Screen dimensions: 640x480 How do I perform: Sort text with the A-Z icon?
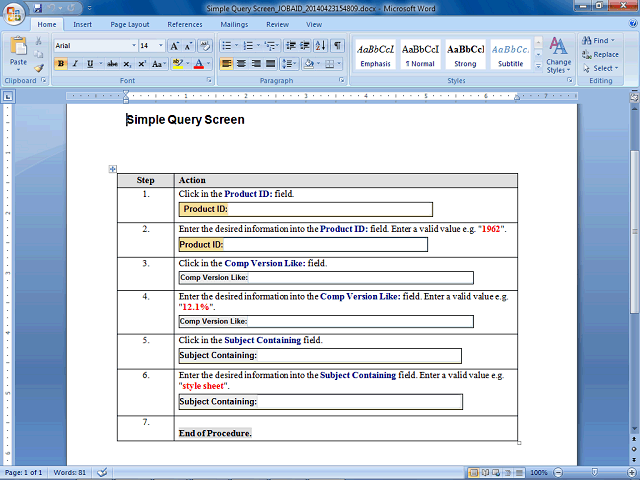320,46
